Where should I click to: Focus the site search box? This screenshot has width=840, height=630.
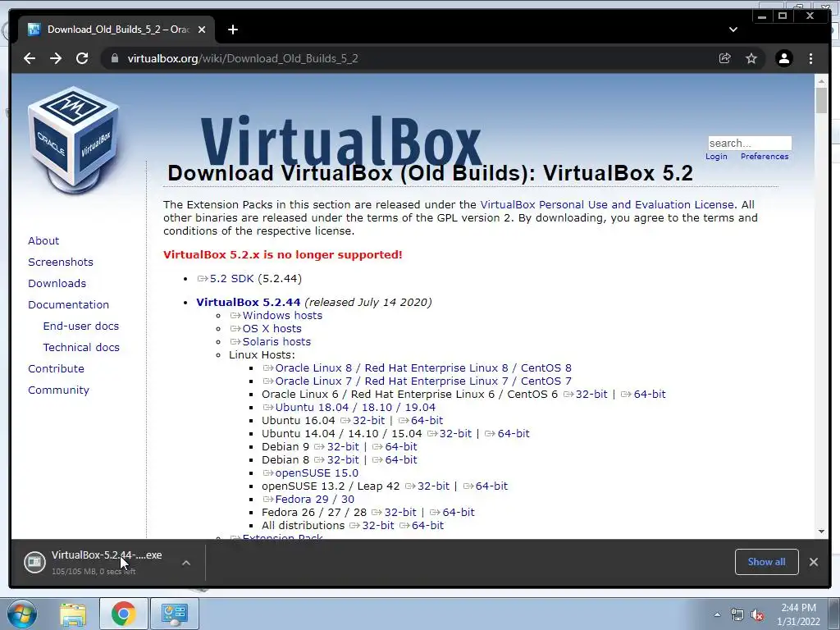[x=750, y=143]
